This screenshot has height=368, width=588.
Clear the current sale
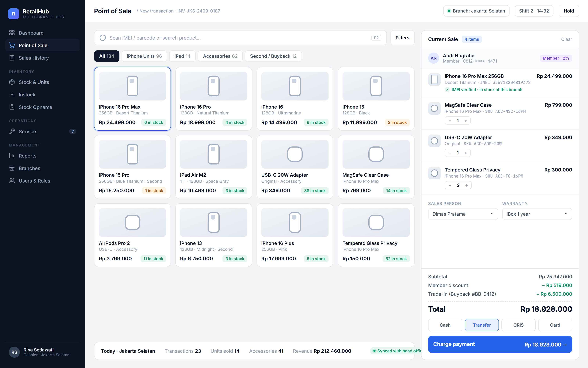coord(566,39)
